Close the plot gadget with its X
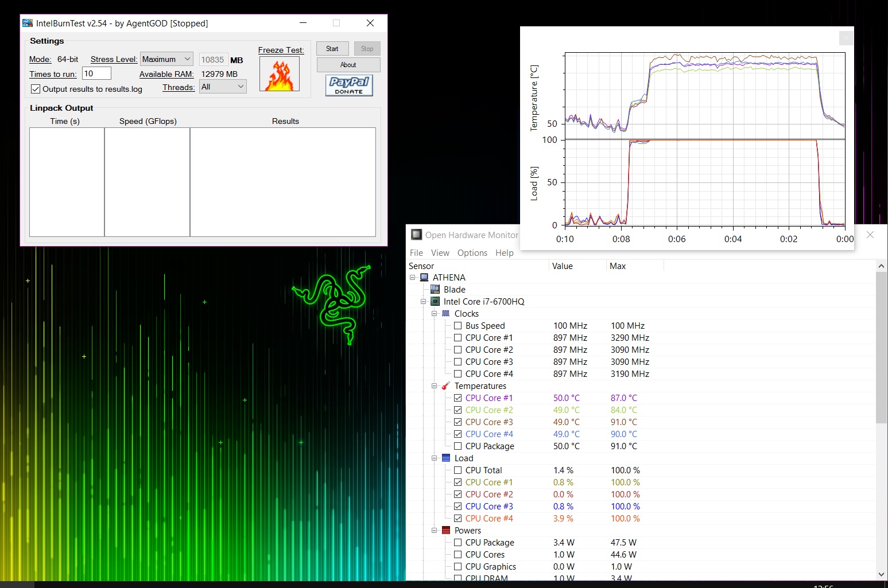This screenshot has height=588, width=888. [x=846, y=38]
